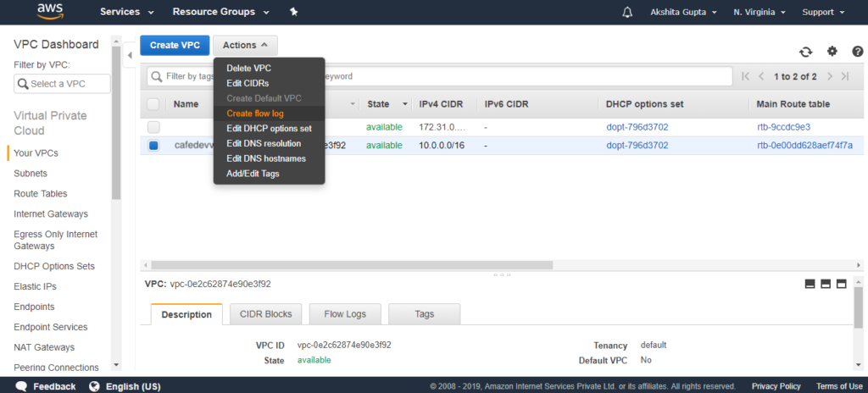
Task: Open the notifications bell
Action: point(627,12)
